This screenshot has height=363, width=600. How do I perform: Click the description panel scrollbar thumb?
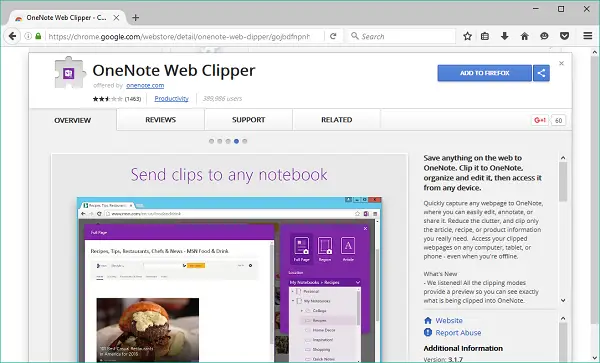(563, 182)
